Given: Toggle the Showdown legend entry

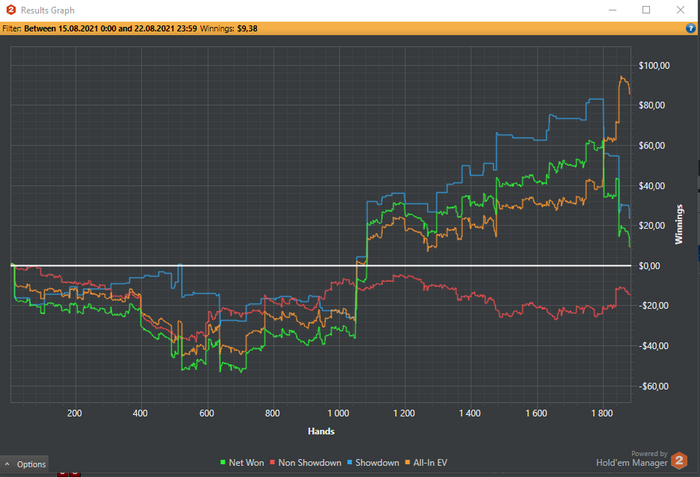Looking at the screenshot, I should tap(373, 463).
